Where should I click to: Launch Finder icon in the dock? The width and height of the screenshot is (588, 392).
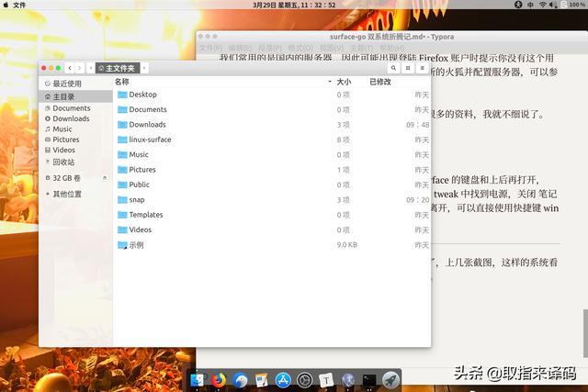coord(198,380)
